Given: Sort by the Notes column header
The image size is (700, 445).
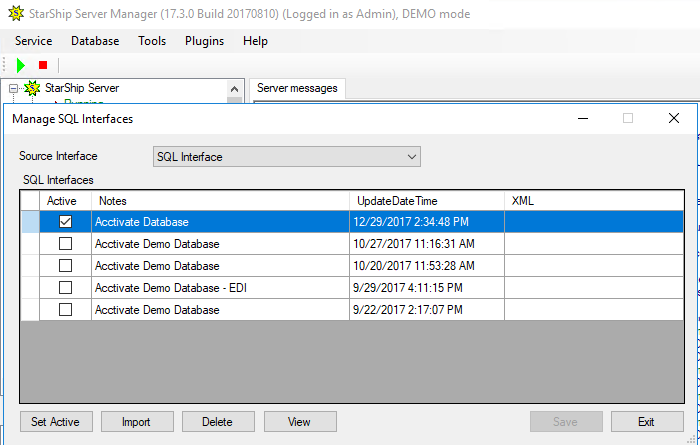Looking at the screenshot, I should (x=220, y=201).
